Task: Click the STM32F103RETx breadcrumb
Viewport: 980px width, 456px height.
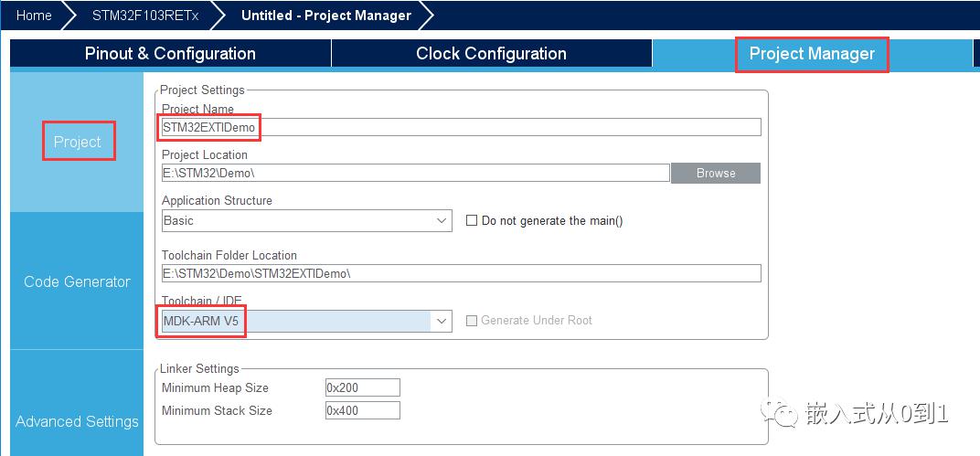Action: 145,16
